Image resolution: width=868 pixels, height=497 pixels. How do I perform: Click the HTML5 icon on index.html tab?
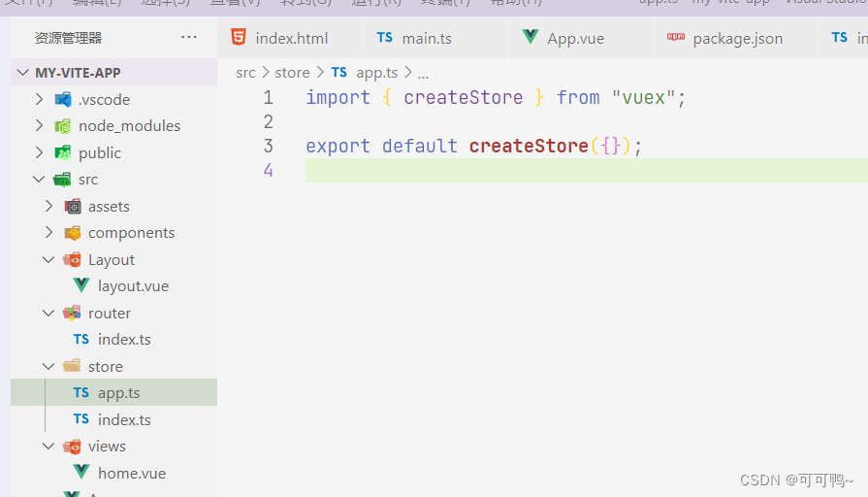[239, 37]
